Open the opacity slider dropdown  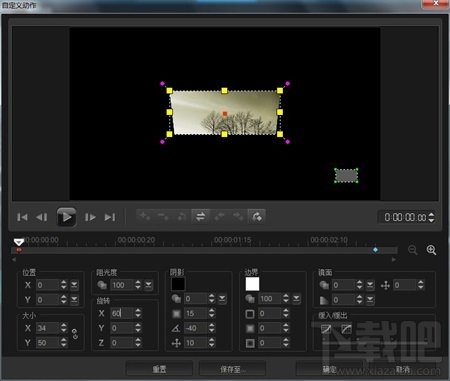click(148, 285)
